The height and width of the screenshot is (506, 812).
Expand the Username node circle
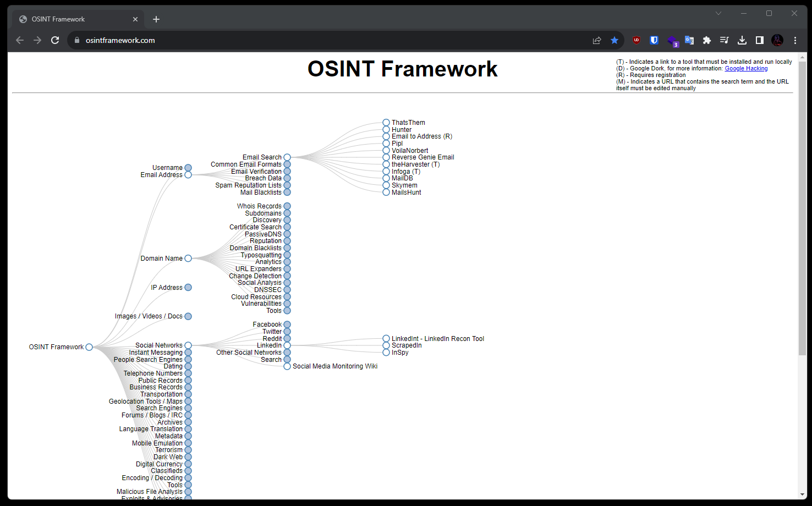188,168
